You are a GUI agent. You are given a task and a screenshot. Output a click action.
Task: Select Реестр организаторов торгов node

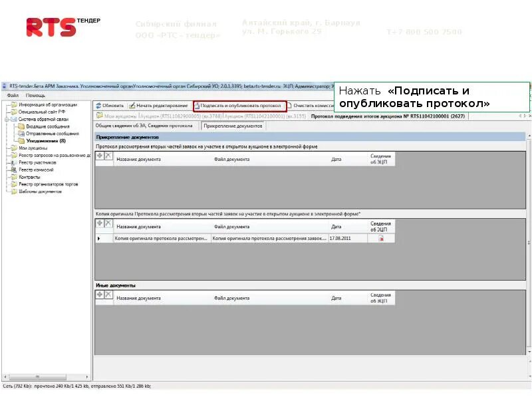click(48, 184)
